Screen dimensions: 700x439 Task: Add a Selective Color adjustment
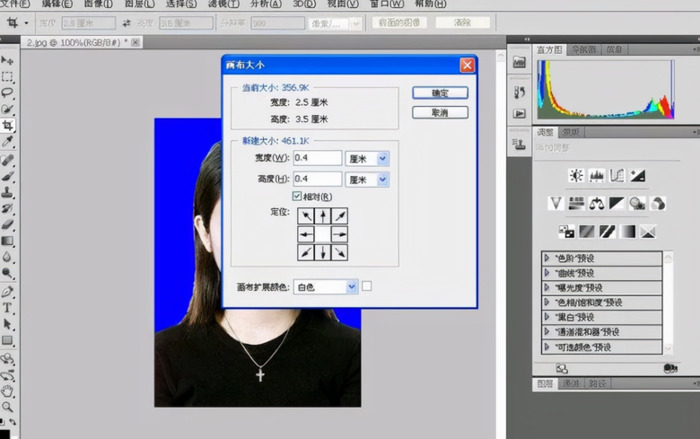pyautogui.click(x=648, y=231)
